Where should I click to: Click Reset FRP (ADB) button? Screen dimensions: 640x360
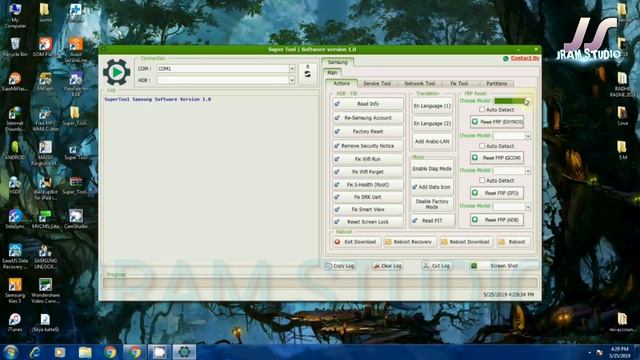(x=497, y=220)
